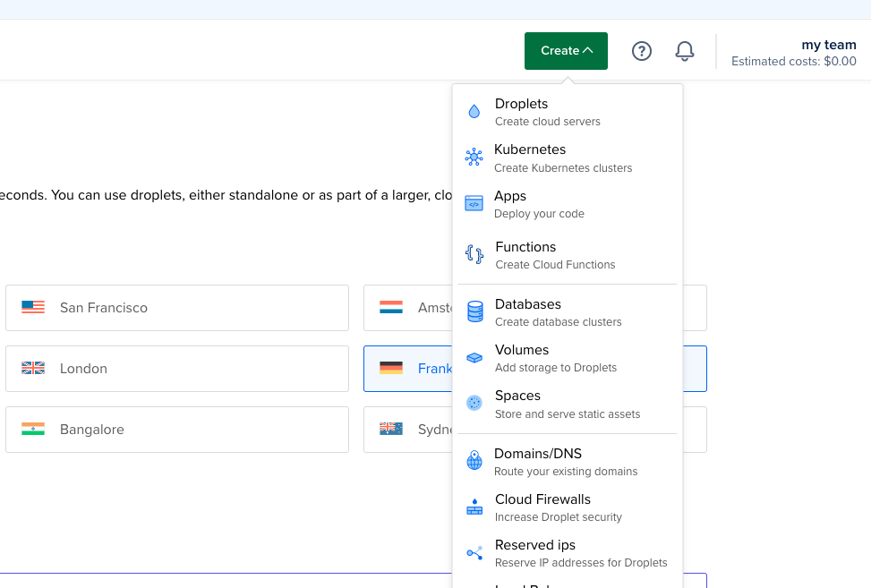Open Databases from the Create menu
This screenshot has width=871, height=588.
[x=568, y=312]
